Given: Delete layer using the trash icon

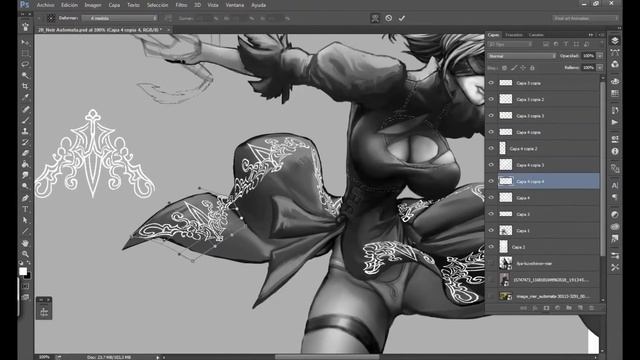Looking at the screenshot, I should 591,308.
